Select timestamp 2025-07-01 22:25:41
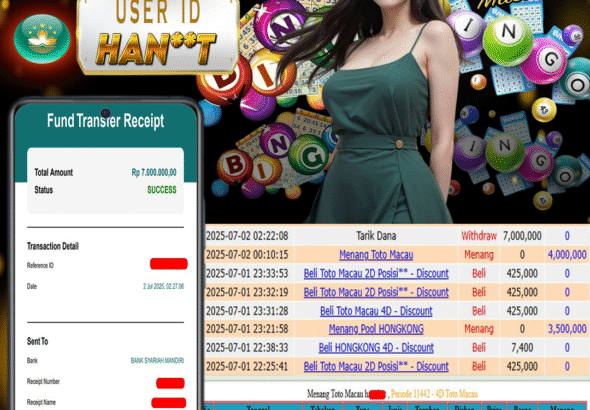Viewport: 590px width, 410px height. [x=247, y=366]
